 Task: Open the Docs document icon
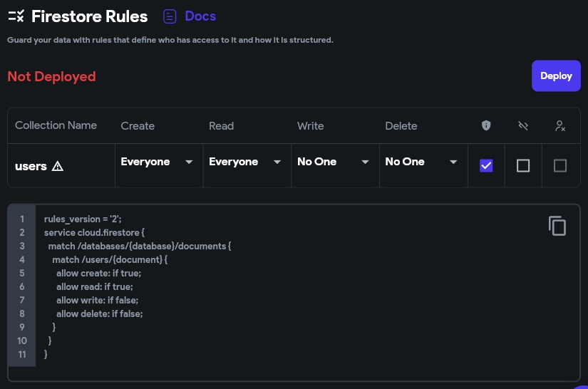tap(170, 16)
